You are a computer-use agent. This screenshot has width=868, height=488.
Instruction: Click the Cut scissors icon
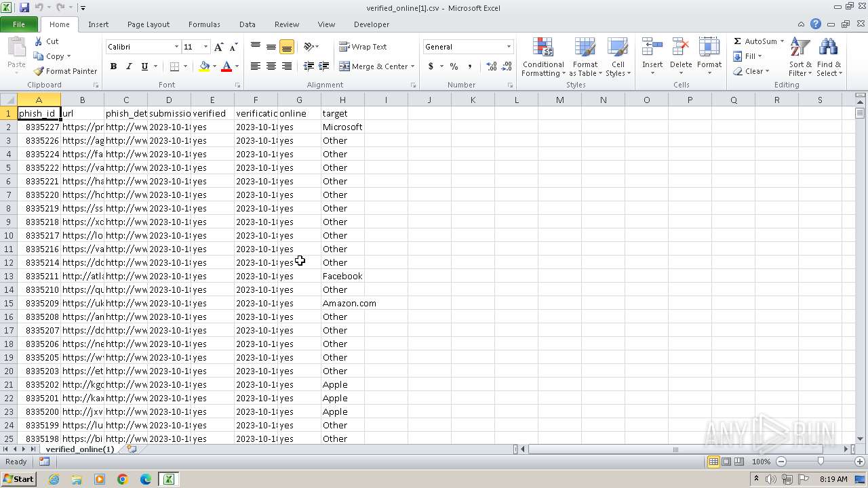point(39,41)
